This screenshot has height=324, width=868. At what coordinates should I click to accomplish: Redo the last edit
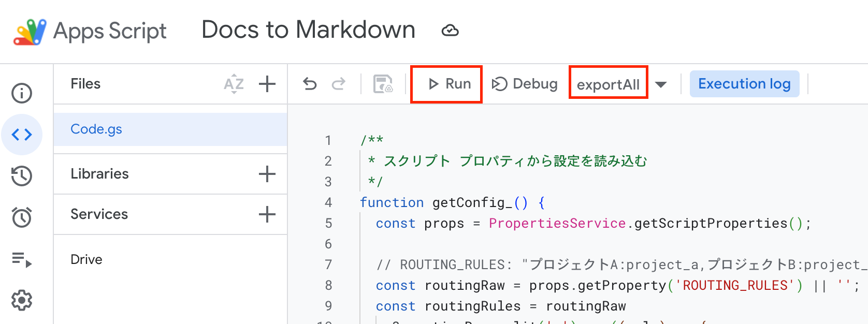(339, 84)
